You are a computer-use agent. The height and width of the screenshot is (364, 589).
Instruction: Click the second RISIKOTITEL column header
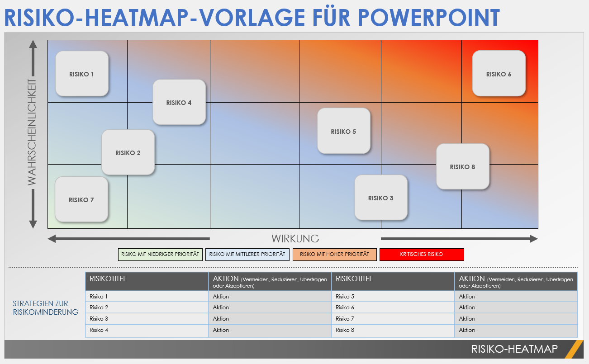[393, 281]
